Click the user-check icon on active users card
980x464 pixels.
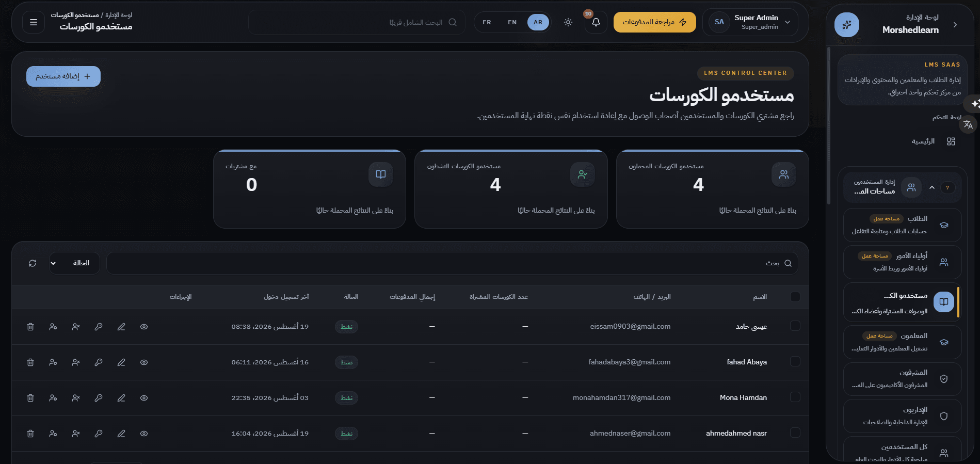pos(583,174)
